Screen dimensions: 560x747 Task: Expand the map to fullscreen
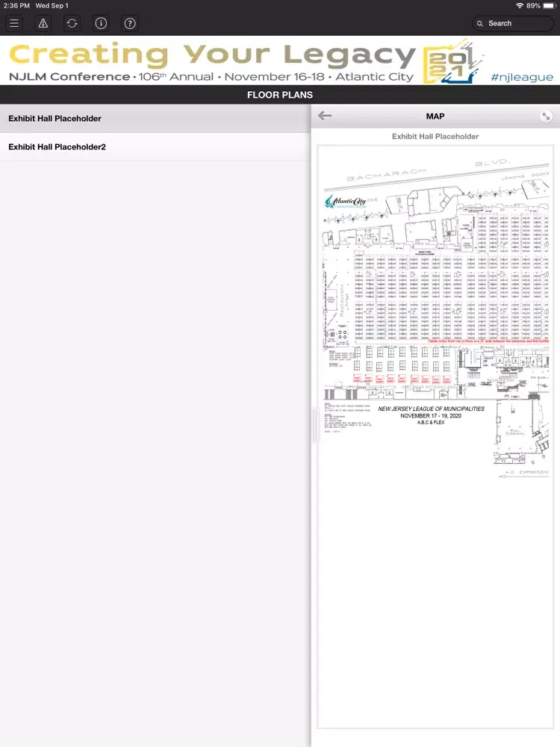click(x=546, y=116)
